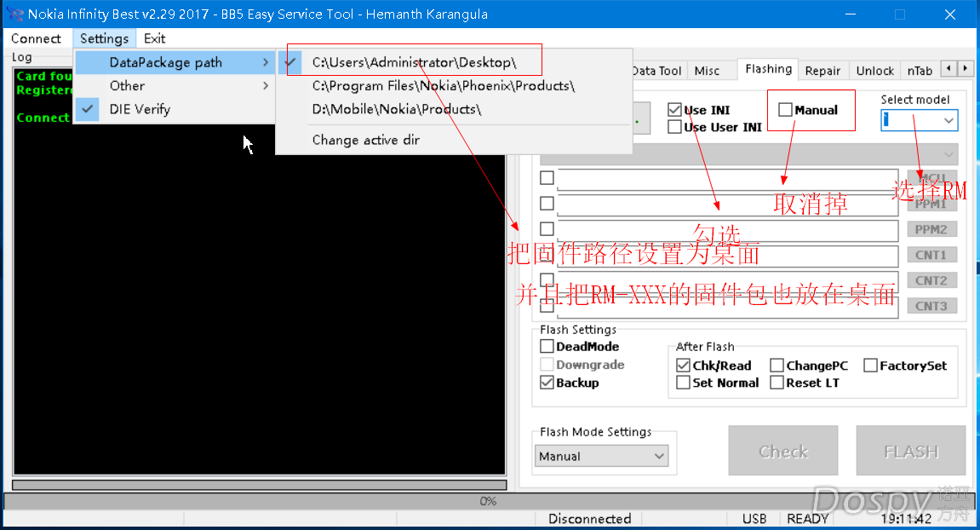Click the MCU file button
Screen dimensions: 980x530
click(x=931, y=178)
